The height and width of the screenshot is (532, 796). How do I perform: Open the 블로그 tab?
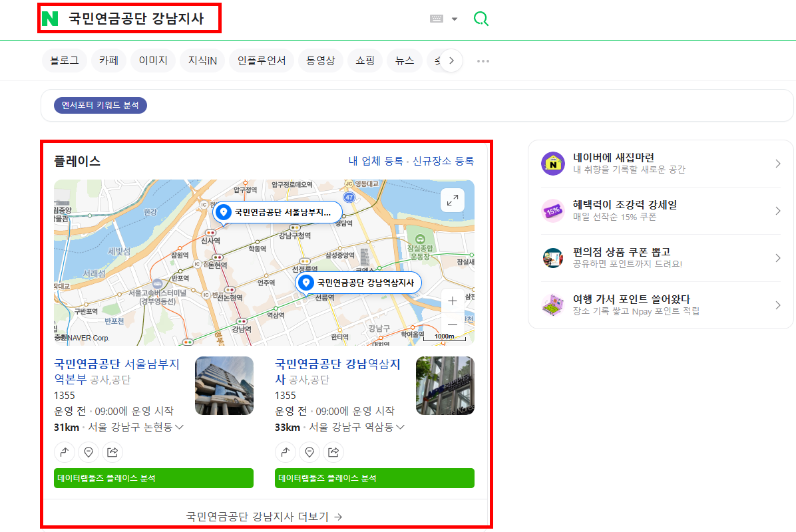click(65, 61)
